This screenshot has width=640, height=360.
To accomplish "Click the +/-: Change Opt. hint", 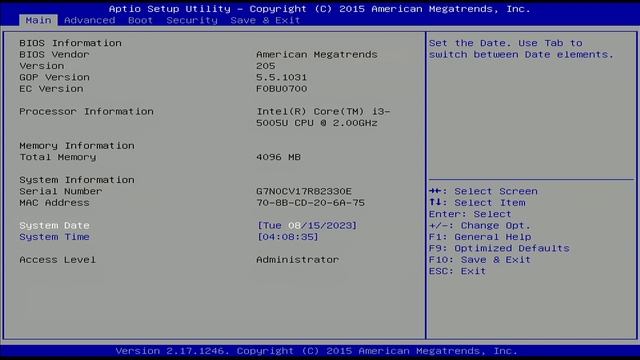I will pos(480,225).
